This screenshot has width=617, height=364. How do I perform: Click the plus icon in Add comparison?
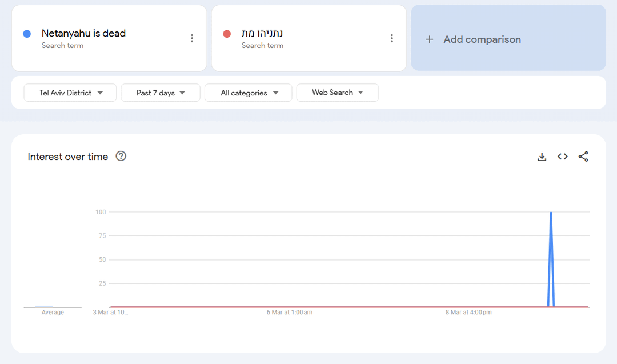coord(430,39)
